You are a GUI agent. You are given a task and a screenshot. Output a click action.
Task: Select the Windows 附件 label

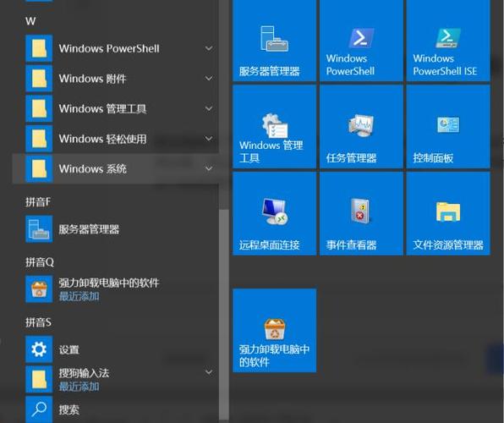pyautogui.click(x=92, y=79)
